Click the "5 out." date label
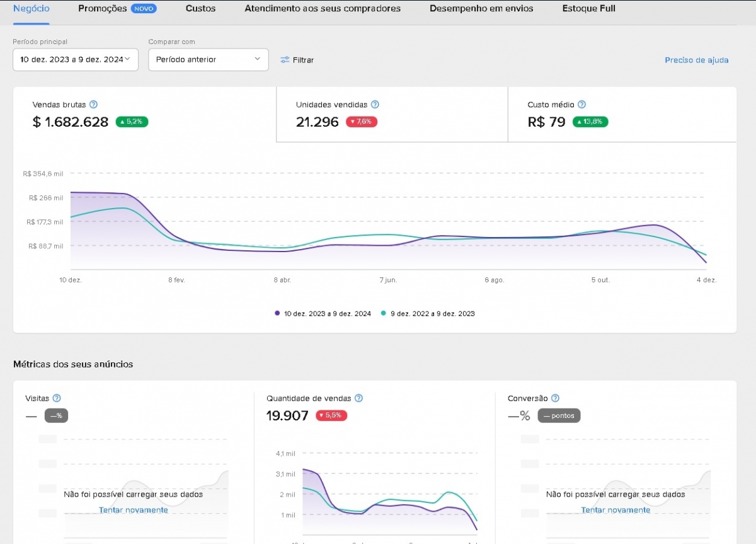756x544 pixels. pos(600,280)
